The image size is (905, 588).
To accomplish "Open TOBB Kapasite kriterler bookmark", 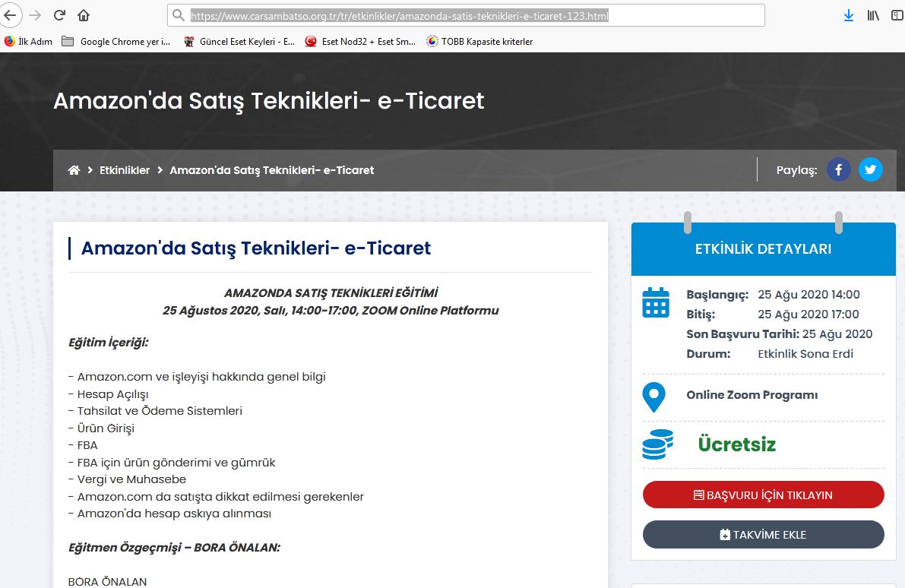I will tap(479, 42).
